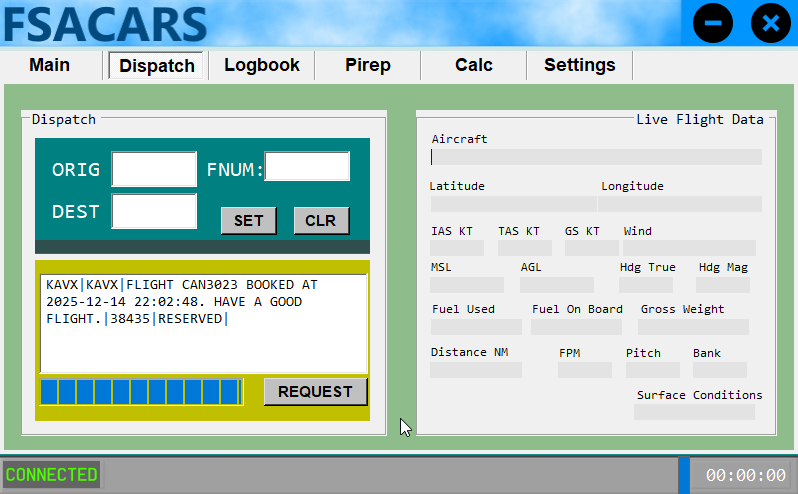Click the Surface Conditions data field
Image resolution: width=798 pixels, height=494 pixels.
[x=694, y=412]
